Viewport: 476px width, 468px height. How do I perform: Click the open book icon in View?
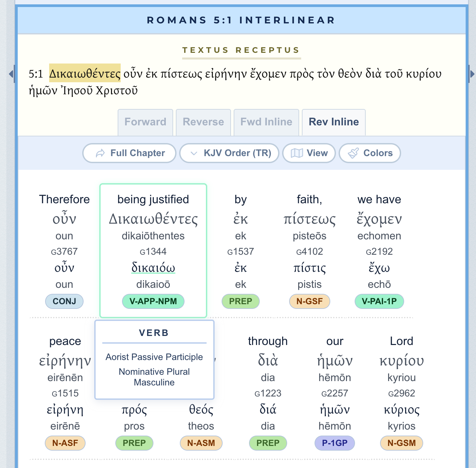[296, 153]
